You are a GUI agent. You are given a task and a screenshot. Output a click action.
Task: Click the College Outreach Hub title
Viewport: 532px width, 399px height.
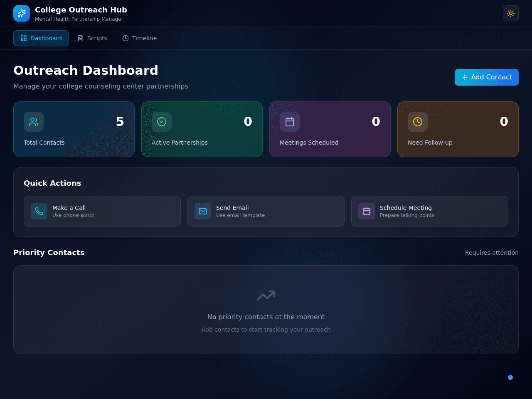81,10
